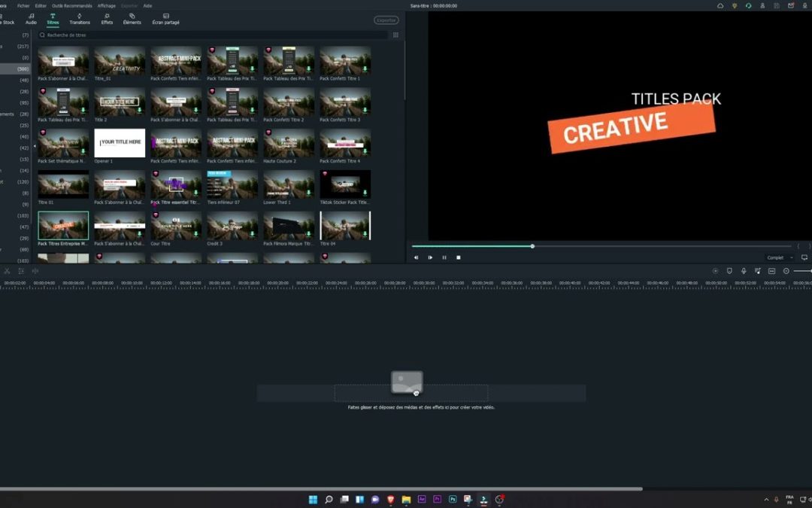
Task: Open the Fichier menu
Action: 23,6
